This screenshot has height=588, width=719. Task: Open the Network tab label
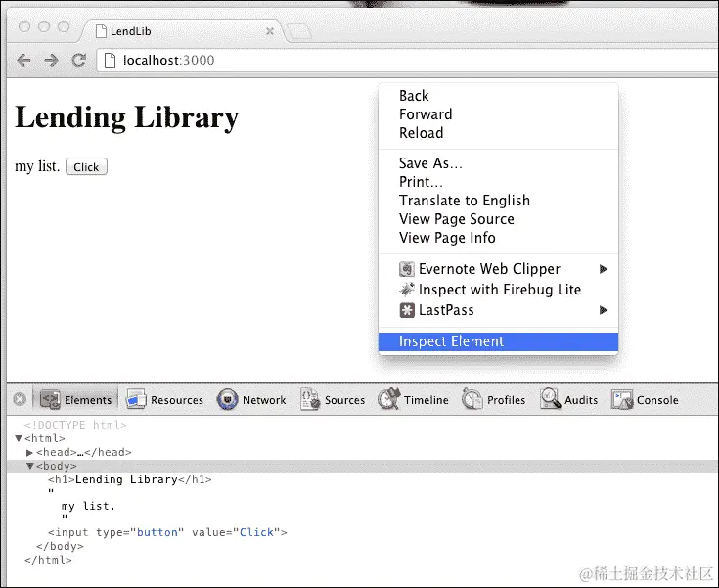(264, 400)
